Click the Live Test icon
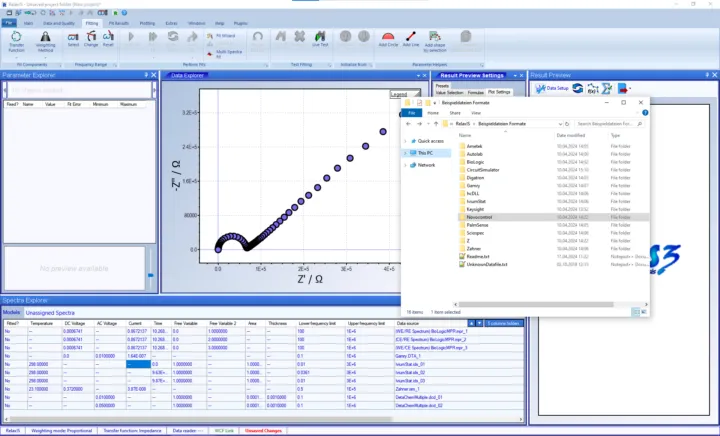The width and height of the screenshot is (720, 436). pyautogui.click(x=320, y=40)
